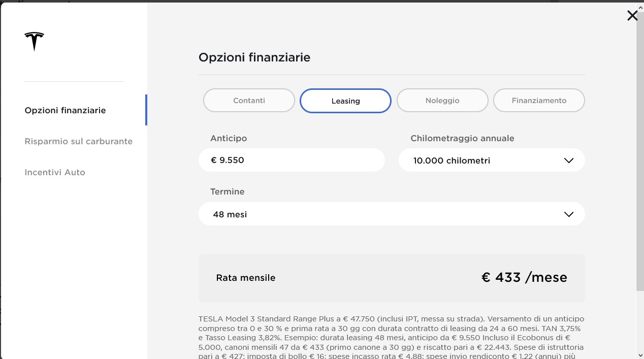Image resolution: width=644 pixels, height=359 pixels.
Task: Open the Chilometraggio annuale dropdown
Action: click(492, 160)
